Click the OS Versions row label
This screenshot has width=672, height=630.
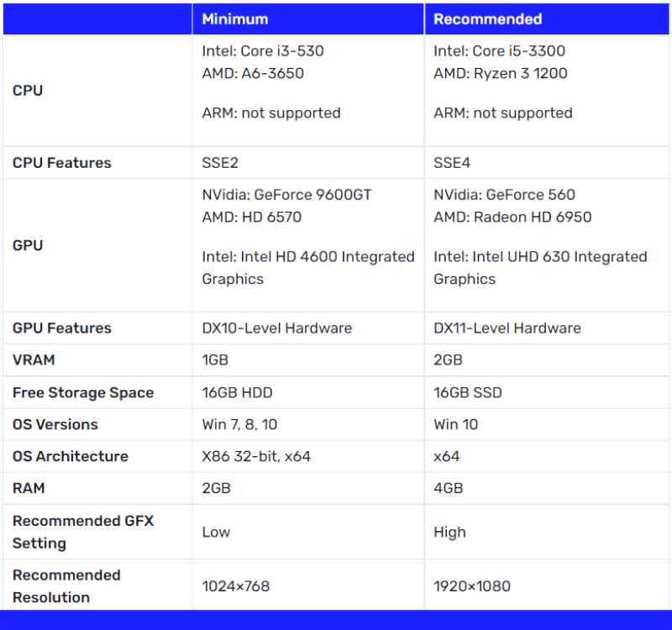click(55, 425)
